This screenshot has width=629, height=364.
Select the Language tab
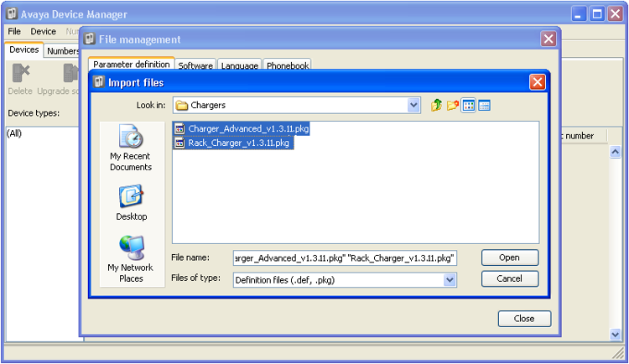(240, 65)
